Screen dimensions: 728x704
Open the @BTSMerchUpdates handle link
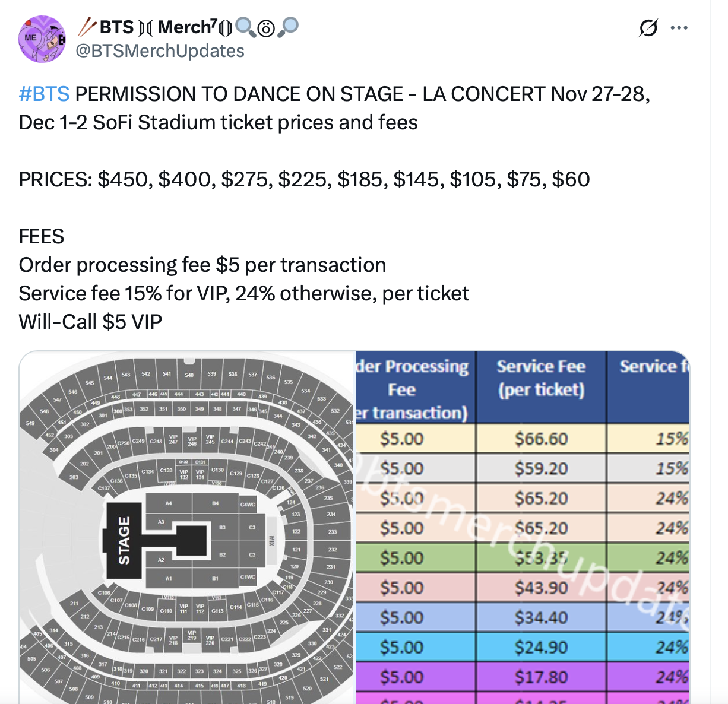click(x=160, y=51)
